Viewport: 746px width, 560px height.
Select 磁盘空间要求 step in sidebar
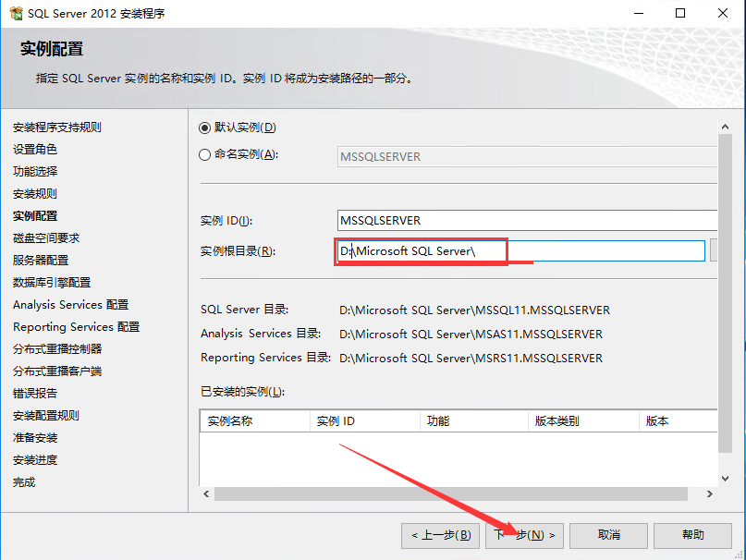click(46, 237)
